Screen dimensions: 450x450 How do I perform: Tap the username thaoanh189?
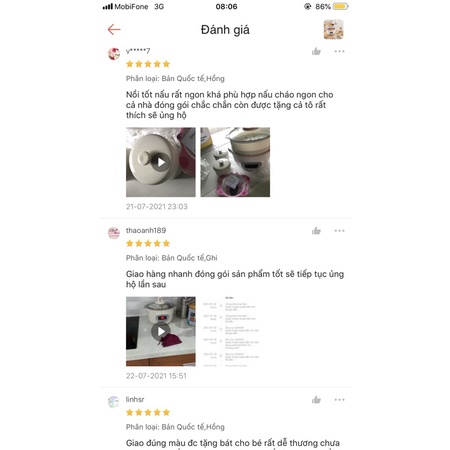tap(146, 230)
